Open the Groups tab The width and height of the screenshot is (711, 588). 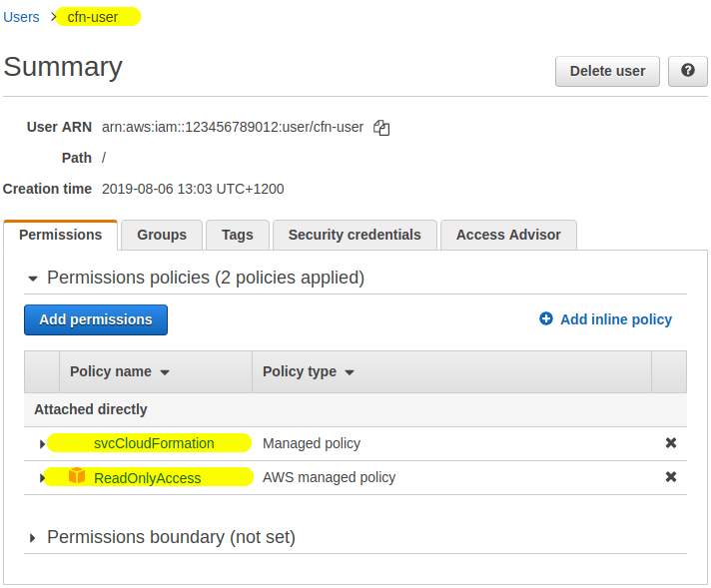click(162, 235)
